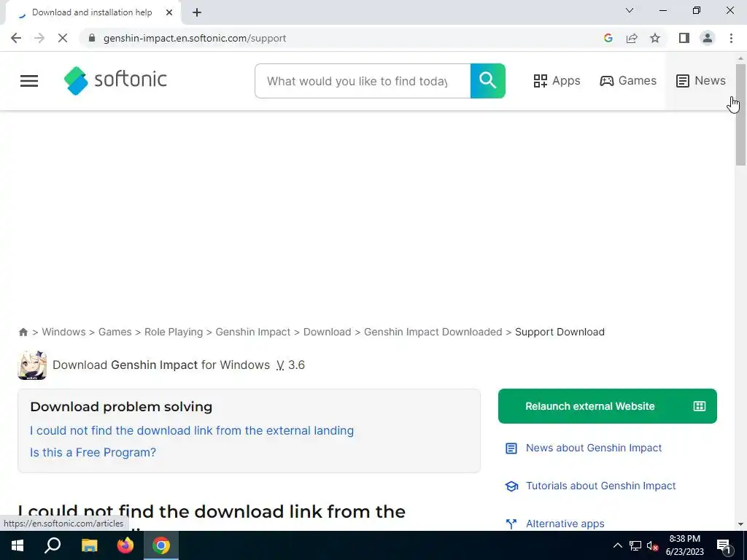Go to Games breadcrumb link
Viewport: 747px width, 560px height.
point(115,332)
